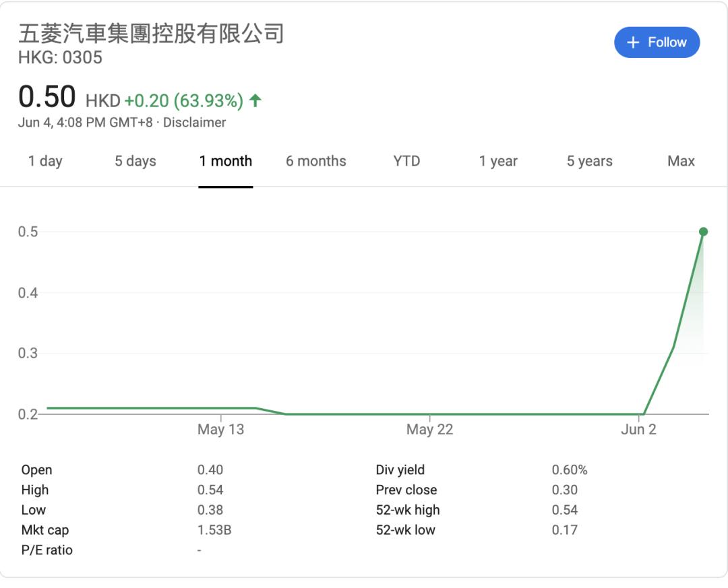The height and width of the screenshot is (588, 728).
Task: Click the plus icon in the Follow button
Action: [x=632, y=42]
